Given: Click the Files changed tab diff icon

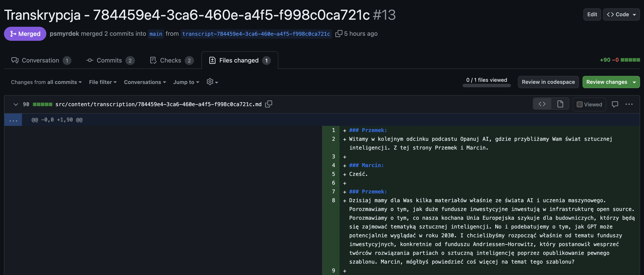Looking at the screenshot, I should click(212, 60).
